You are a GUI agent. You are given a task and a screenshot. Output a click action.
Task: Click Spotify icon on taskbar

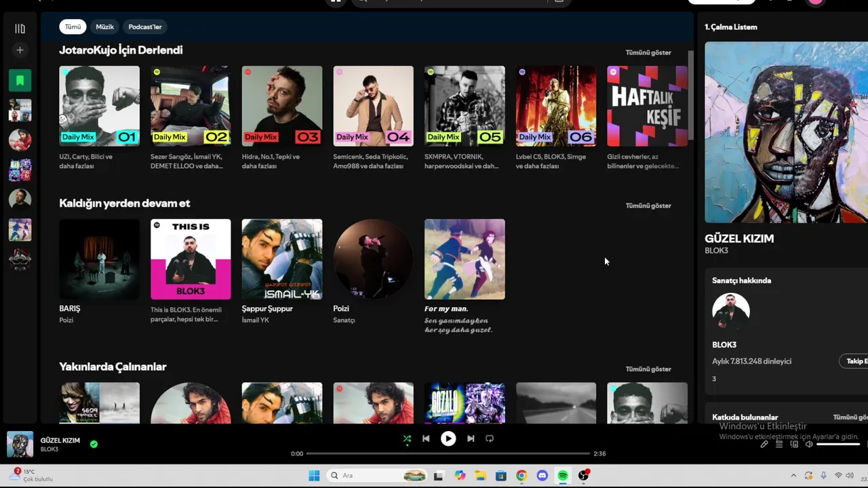click(x=563, y=476)
